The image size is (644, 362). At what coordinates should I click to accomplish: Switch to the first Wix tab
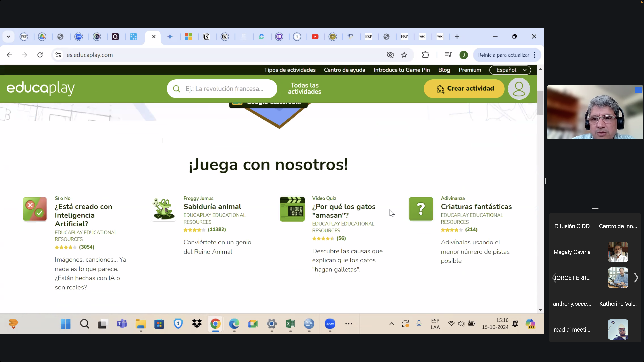[422, 37]
